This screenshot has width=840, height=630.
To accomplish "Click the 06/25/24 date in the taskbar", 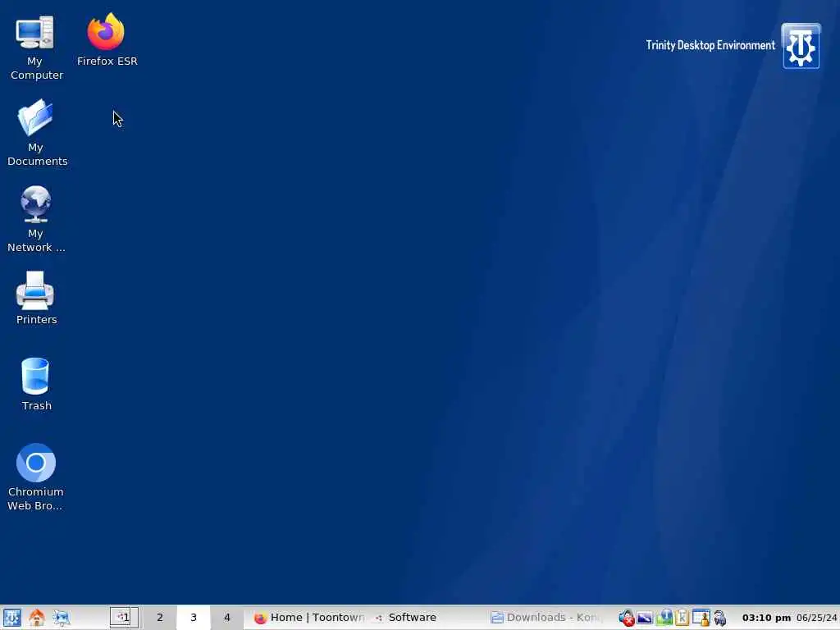I will point(816,618).
